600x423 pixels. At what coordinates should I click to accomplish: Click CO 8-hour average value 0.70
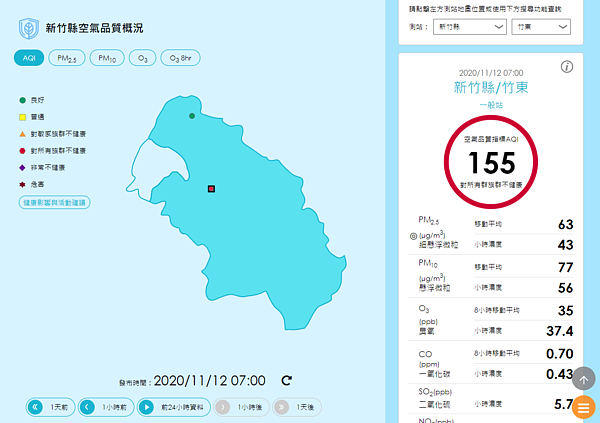[x=560, y=354]
